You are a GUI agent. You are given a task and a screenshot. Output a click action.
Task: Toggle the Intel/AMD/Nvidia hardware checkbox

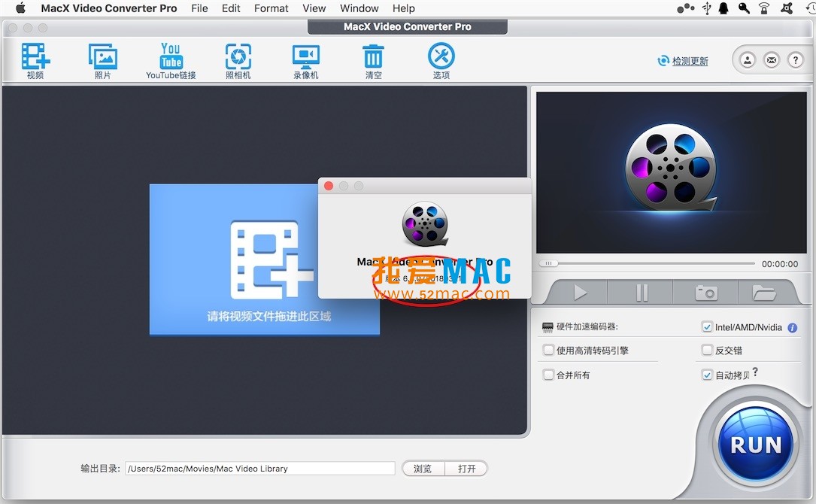707,327
